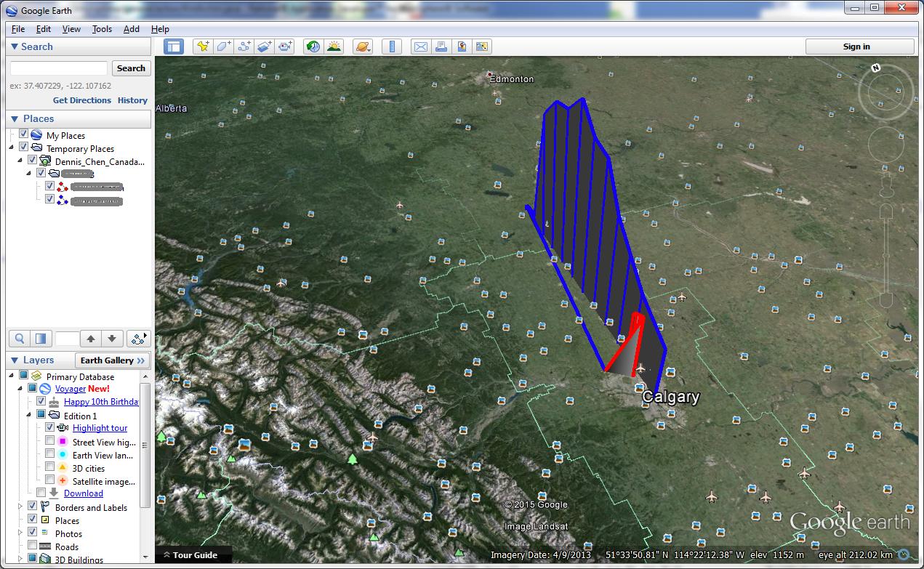
Task: Enable the Roads layer checkbox
Action: tap(32, 546)
